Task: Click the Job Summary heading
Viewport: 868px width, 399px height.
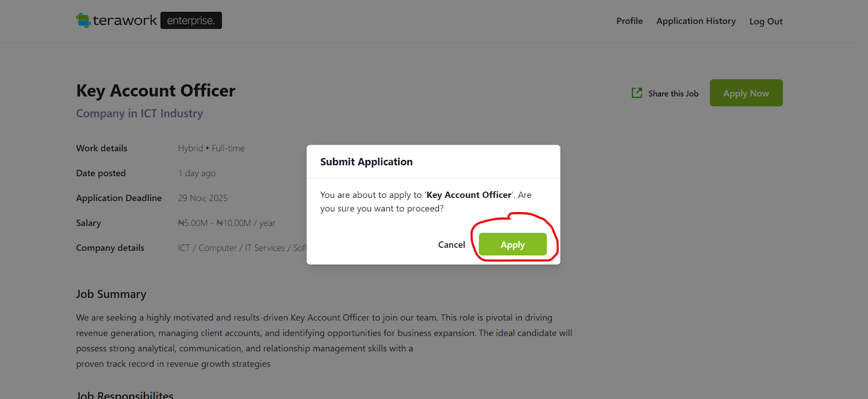Action: click(111, 294)
